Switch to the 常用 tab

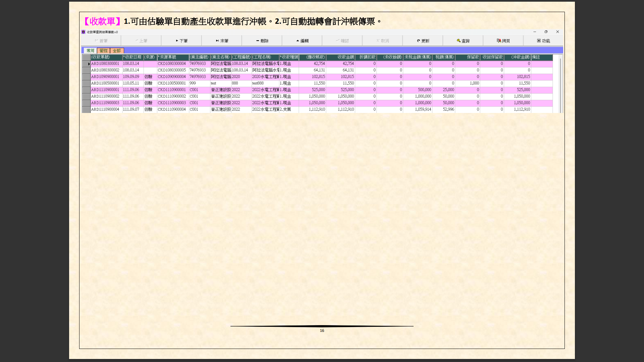point(90,51)
